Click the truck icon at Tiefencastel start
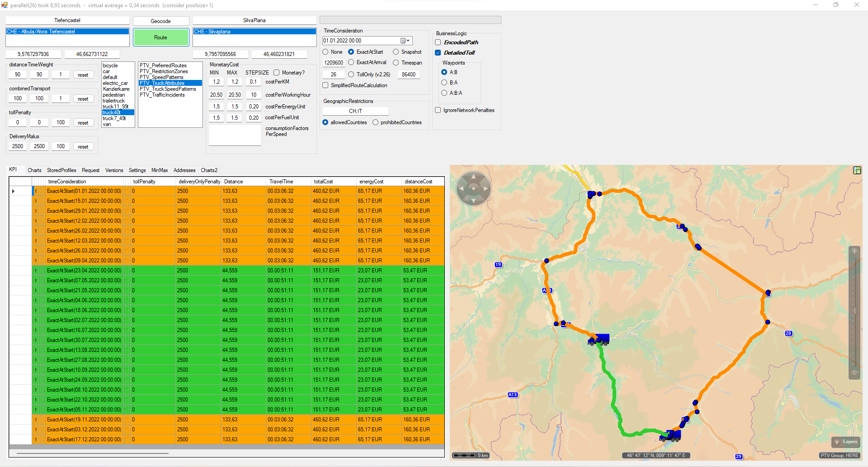This screenshot has width=868, height=467. (598, 339)
